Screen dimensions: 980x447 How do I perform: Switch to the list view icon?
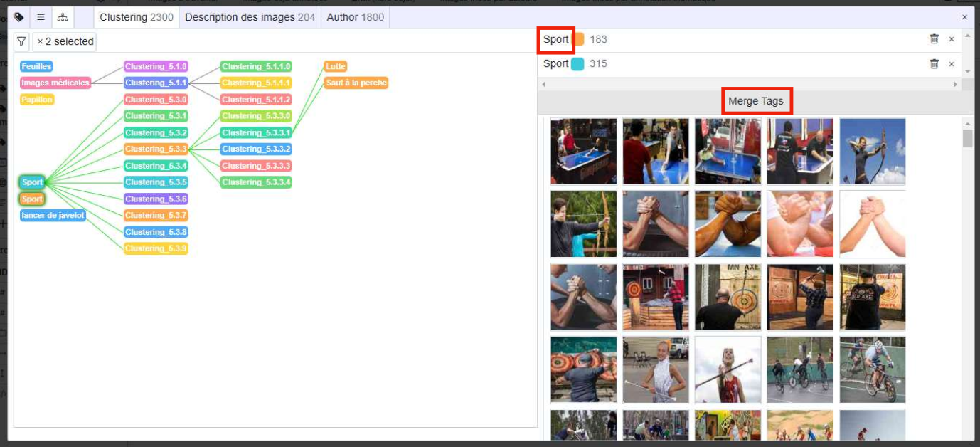tap(41, 17)
